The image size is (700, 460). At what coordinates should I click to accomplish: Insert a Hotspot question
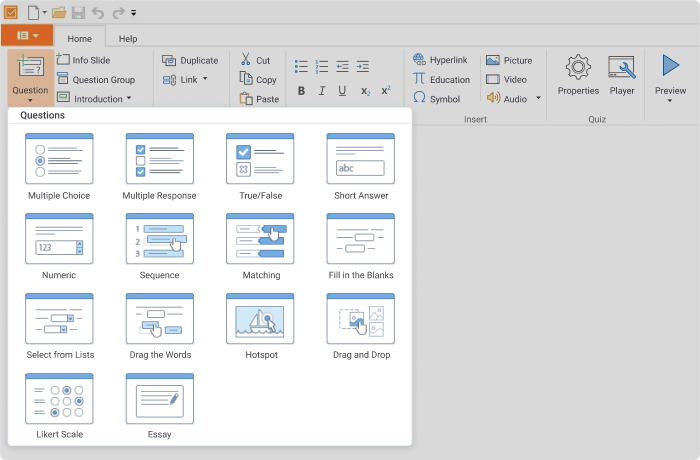[x=260, y=326]
